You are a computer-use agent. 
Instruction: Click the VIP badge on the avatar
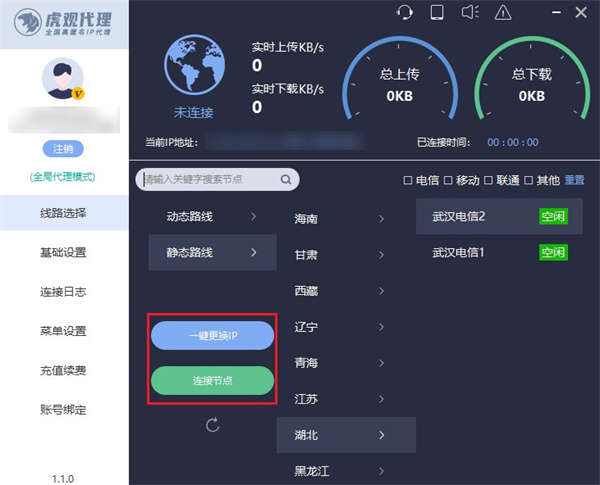(x=78, y=93)
